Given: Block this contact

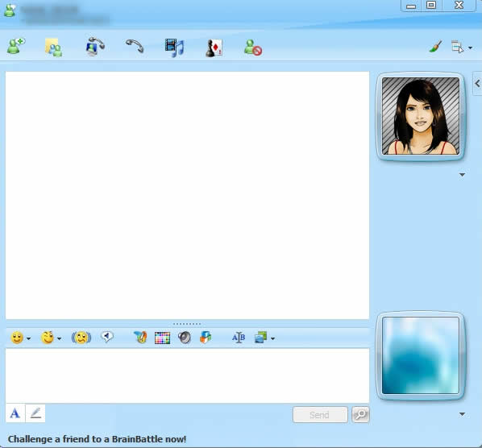Looking at the screenshot, I should [x=252, y=48].
